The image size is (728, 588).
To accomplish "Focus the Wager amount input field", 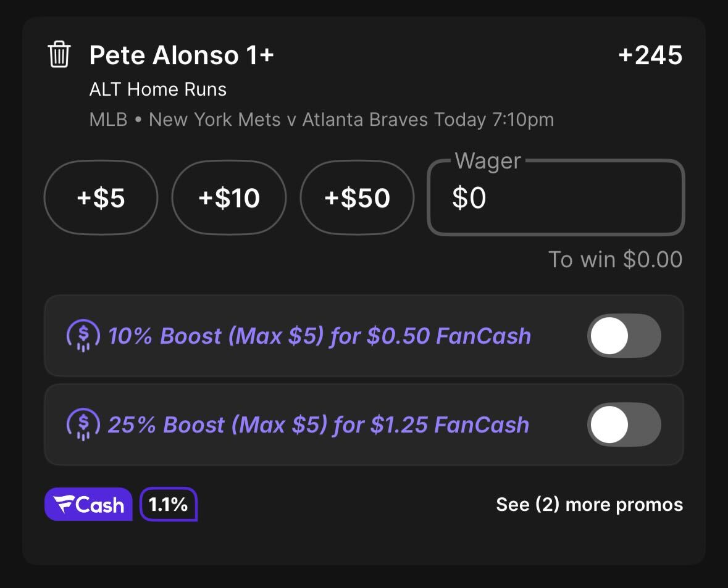I will 556,197.
